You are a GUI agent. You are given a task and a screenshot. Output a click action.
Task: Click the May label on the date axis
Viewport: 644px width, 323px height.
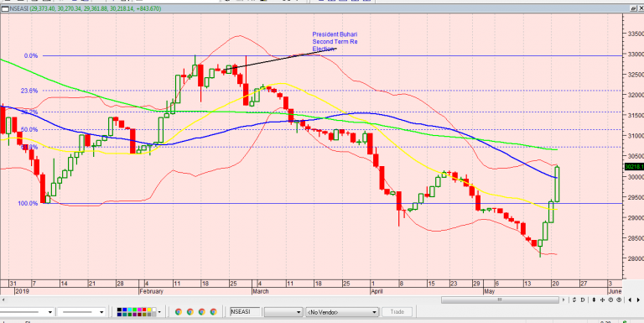(489, 291)
